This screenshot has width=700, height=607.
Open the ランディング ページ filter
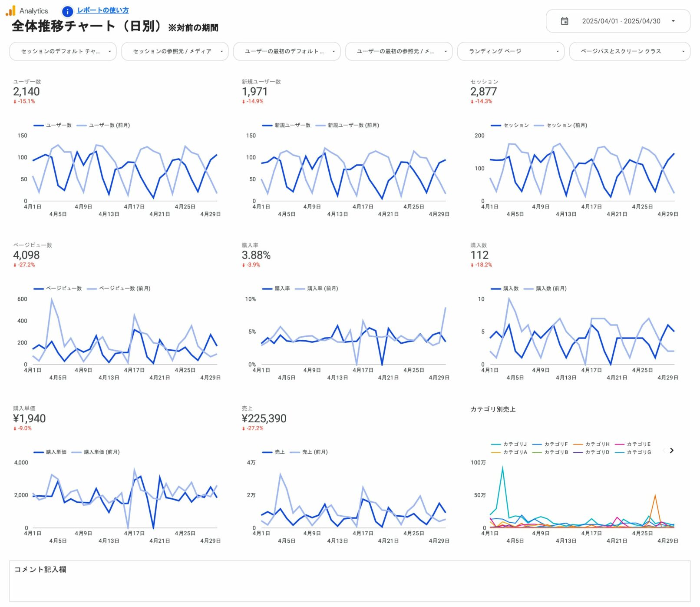[x=511, y=51]
